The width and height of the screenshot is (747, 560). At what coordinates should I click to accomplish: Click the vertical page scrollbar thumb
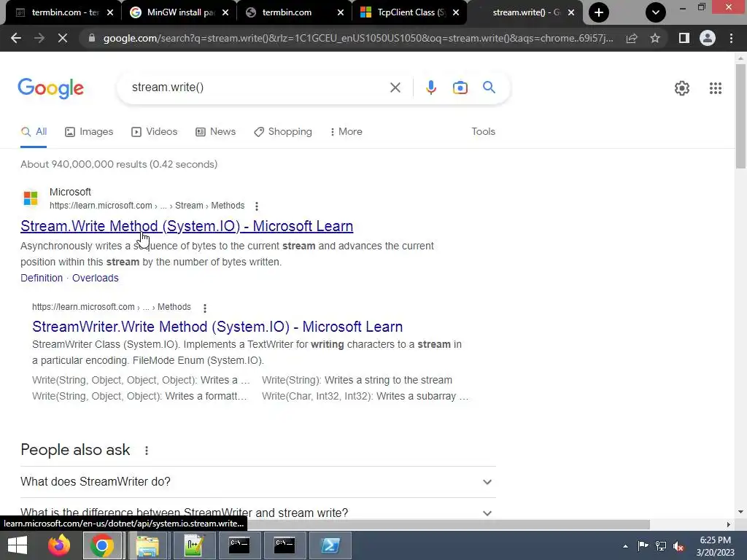[740, 116]
